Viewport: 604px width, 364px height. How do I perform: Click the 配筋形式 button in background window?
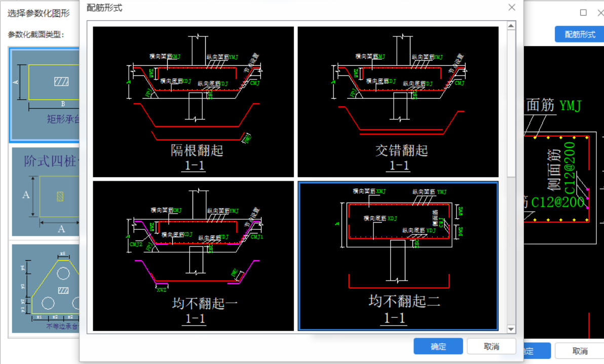579,34
